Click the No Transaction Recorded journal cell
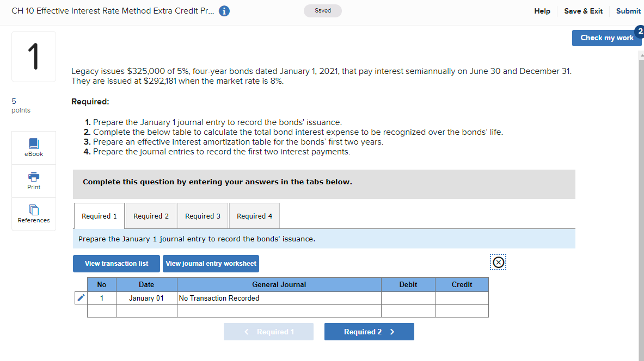Viewport: 644px width, 361px height. click(278, 297)
